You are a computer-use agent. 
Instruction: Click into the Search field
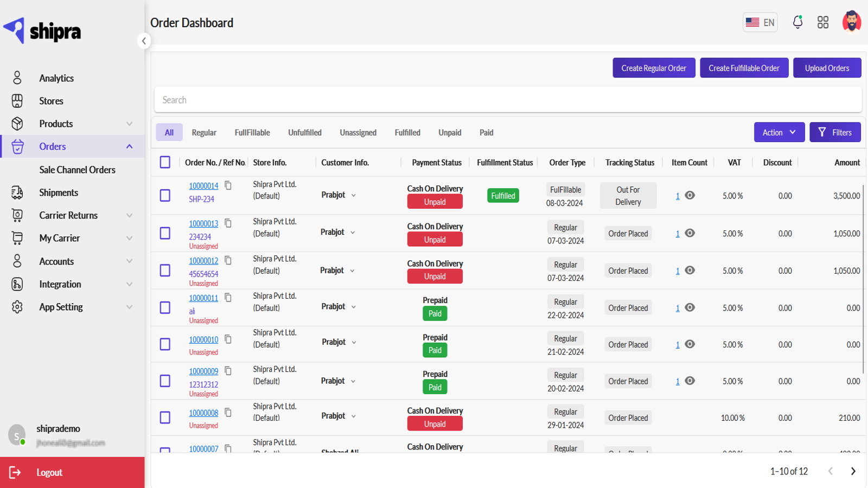[508, 100]
